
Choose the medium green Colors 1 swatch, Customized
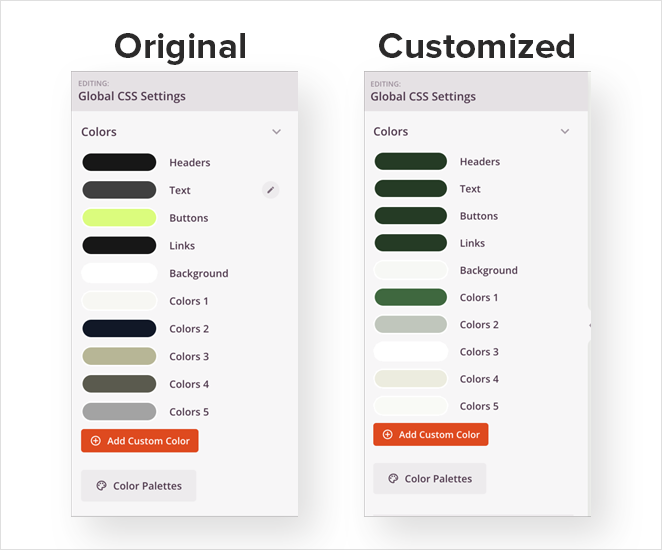click(410, 297)
